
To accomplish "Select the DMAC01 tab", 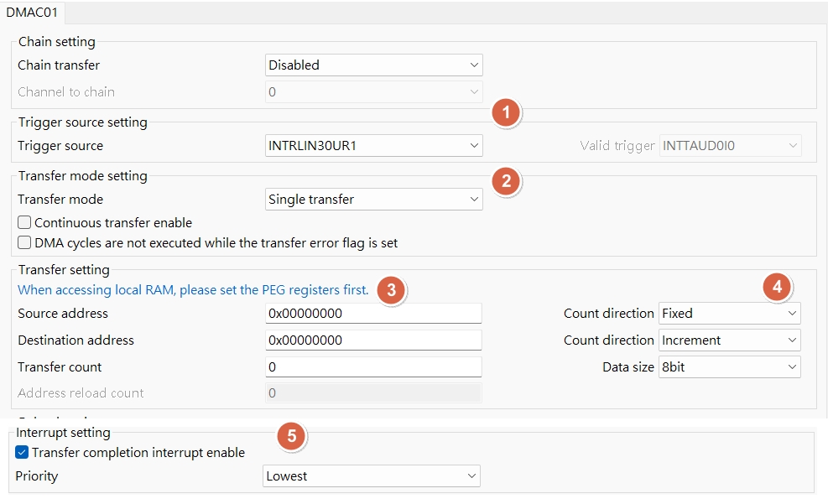I will (33, 13).
